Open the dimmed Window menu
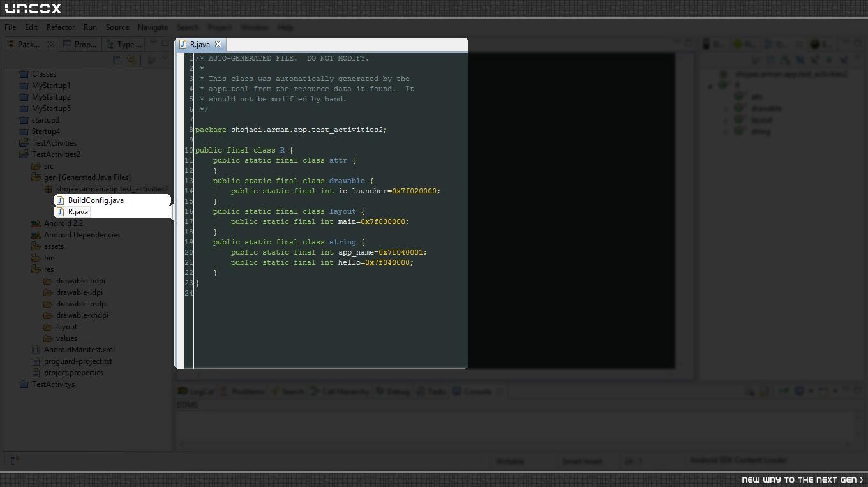Viewport: 868px width, 487px height. pyautogui.click(x=255, y=27)
